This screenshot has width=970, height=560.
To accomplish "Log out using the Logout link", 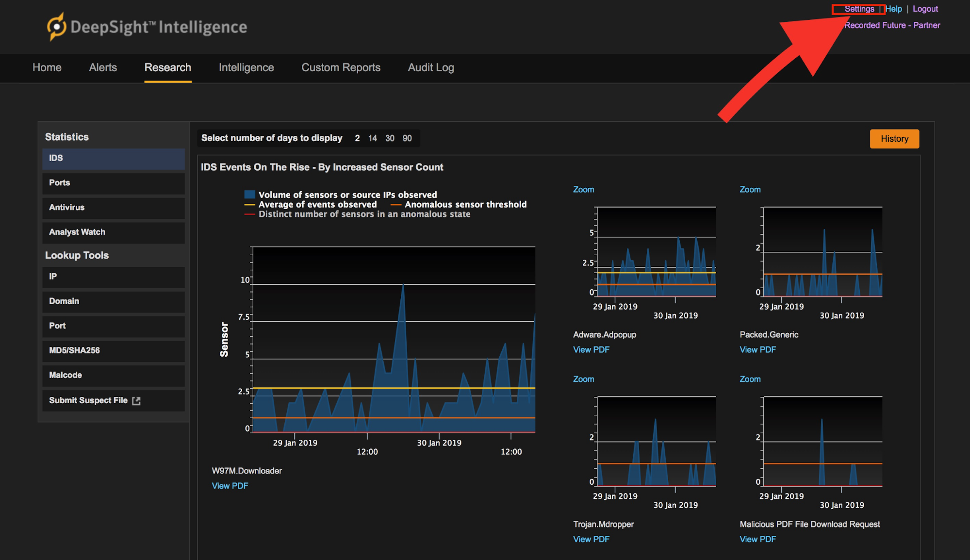I will [x=925, y=9].
